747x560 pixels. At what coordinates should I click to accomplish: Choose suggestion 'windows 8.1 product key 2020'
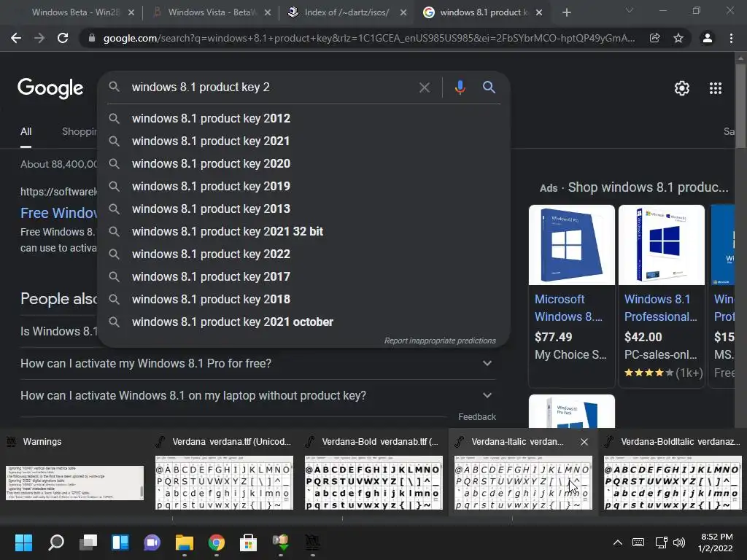coord(304,164)
